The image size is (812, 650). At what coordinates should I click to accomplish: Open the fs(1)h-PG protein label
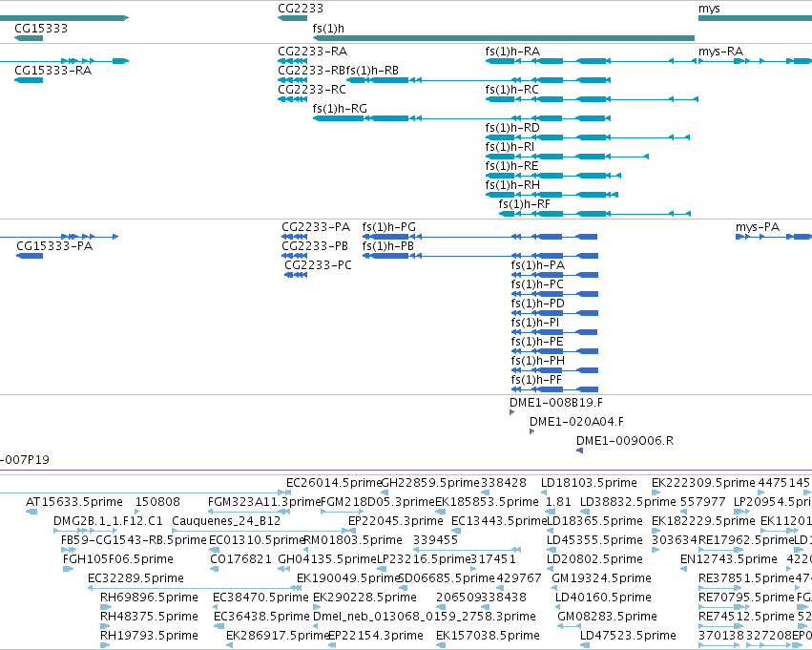pyautogui.click(x=389, y=227)
